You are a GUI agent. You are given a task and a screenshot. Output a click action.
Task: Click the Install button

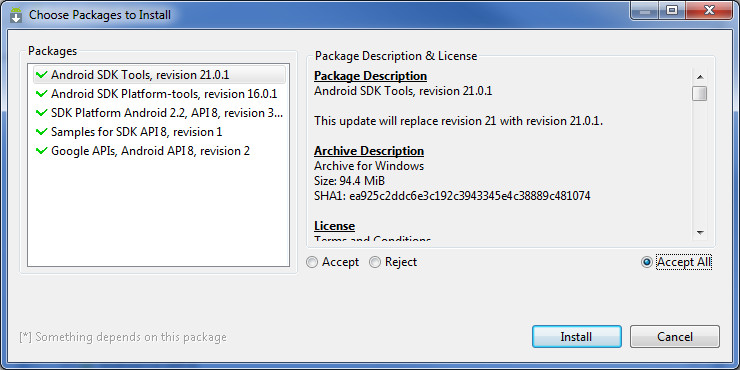click(576, 336)
